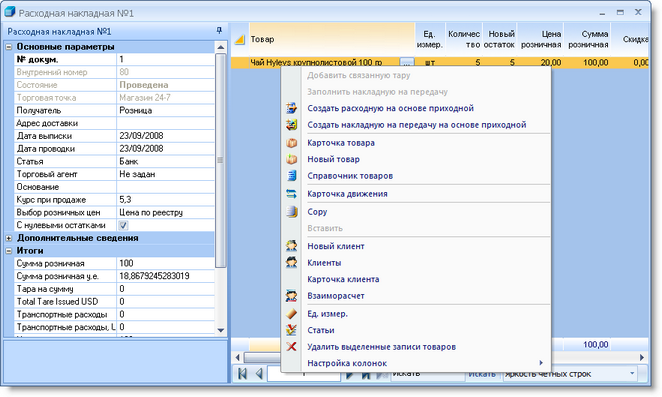Viewport: 662px width, 397px height.
Task: Click the red X delete records icon
Action: tap(291, 346)
